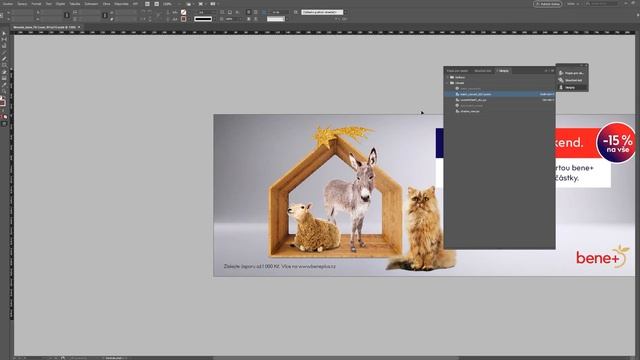Select the last item row in panel list
The image size is (640, 360).
pos(500,111)
